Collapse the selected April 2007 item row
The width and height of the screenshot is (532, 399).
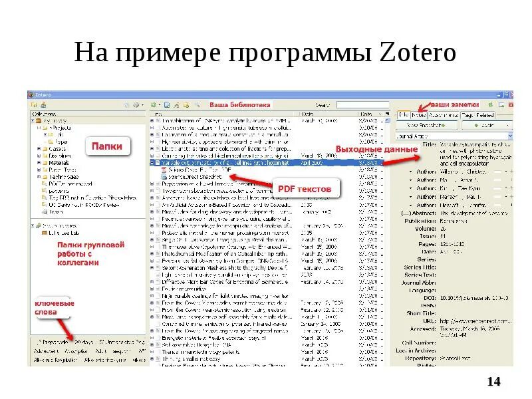tap(152, 163)
